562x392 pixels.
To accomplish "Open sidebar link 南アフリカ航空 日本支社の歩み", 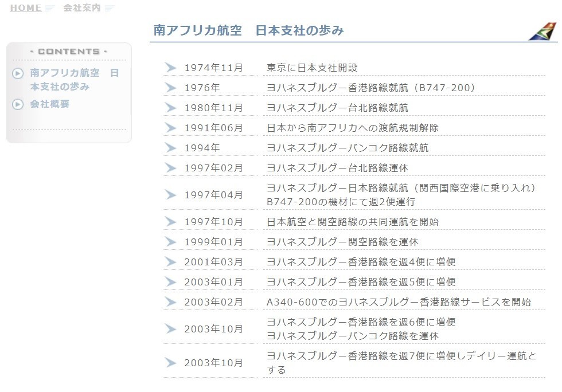I will (75, 80).
